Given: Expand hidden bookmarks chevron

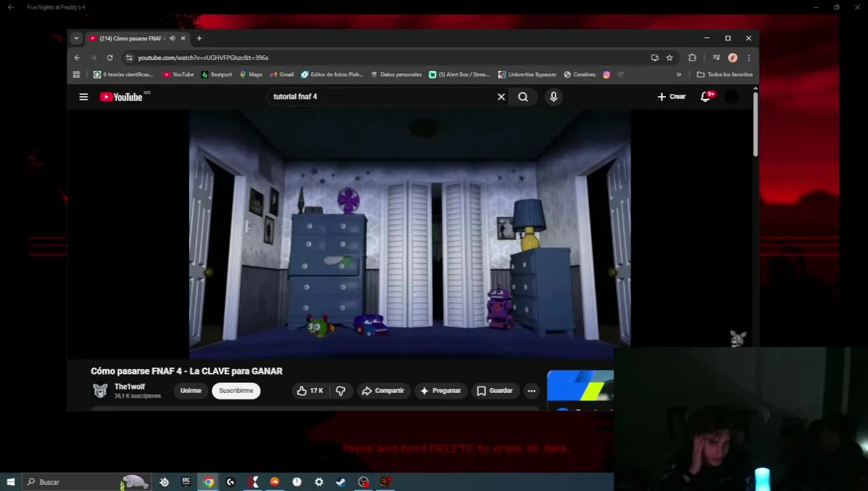Looking at the screenshot, I should tap(679, 74).
